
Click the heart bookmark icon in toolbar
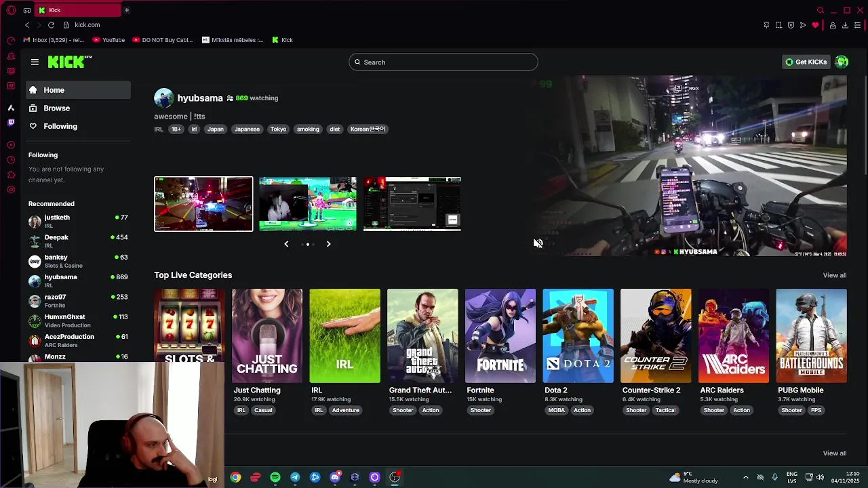(x=815, y=25)
